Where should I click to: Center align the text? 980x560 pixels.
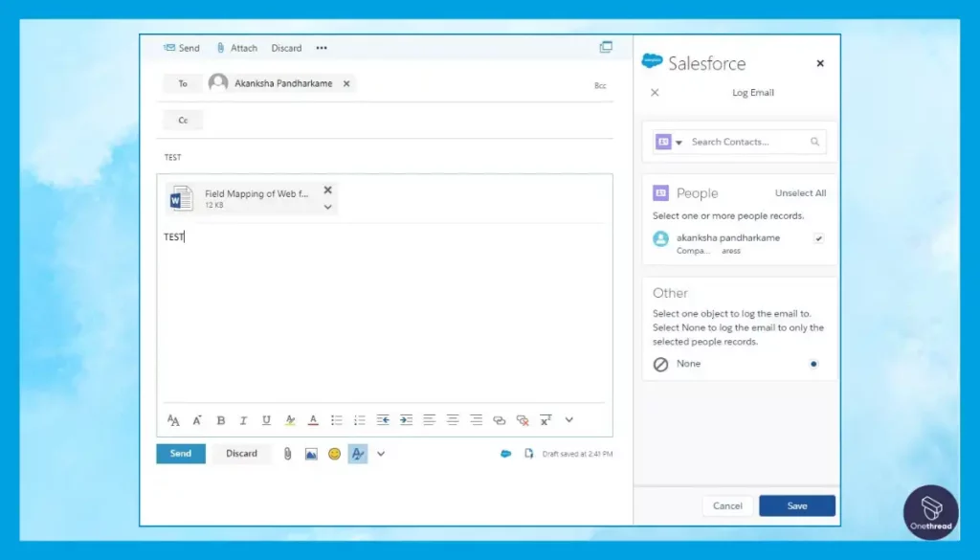(453, 420)
